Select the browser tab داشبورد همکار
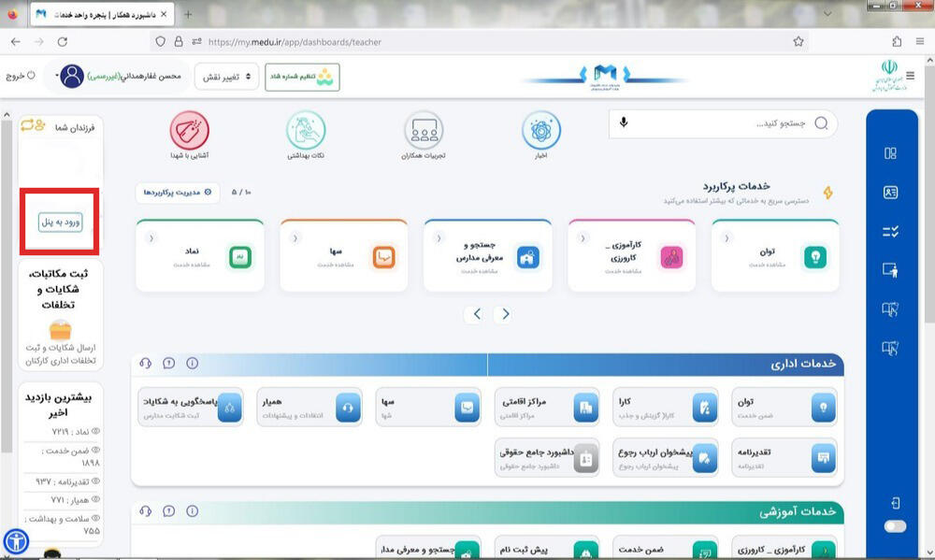 [102, 14]
